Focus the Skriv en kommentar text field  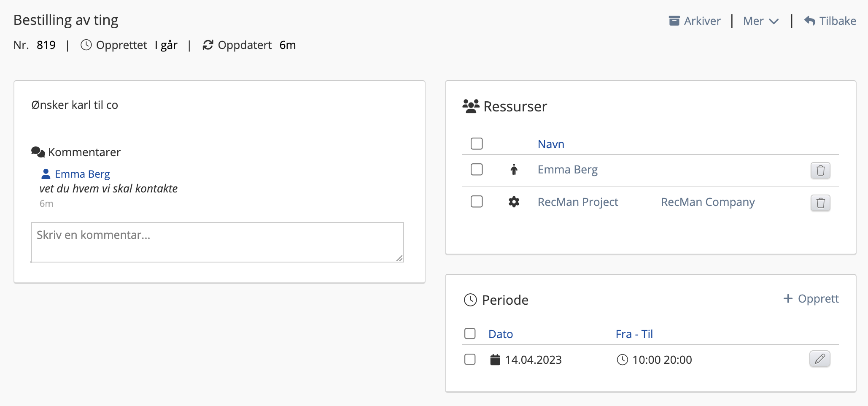coord(217,242)
